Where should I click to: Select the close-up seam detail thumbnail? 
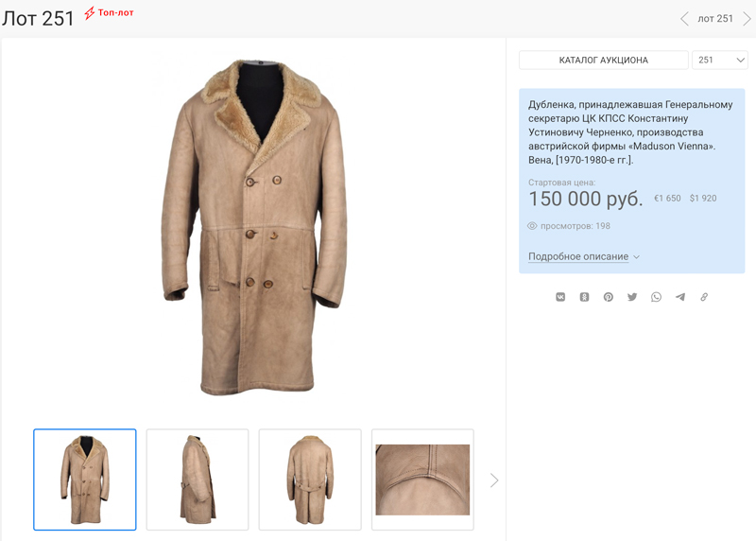tap(422, 480)
